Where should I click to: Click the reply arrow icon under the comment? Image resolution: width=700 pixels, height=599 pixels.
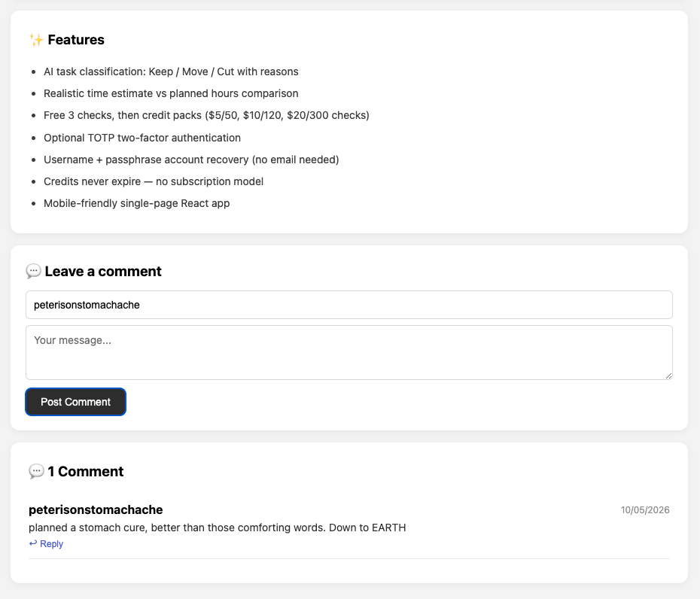click(33, 543)
